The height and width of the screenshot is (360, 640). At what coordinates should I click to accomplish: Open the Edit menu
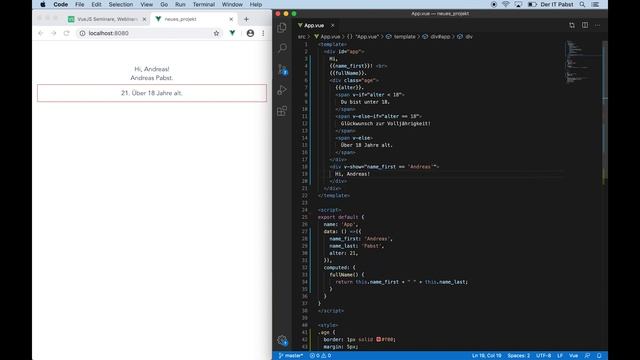(96, 4)
